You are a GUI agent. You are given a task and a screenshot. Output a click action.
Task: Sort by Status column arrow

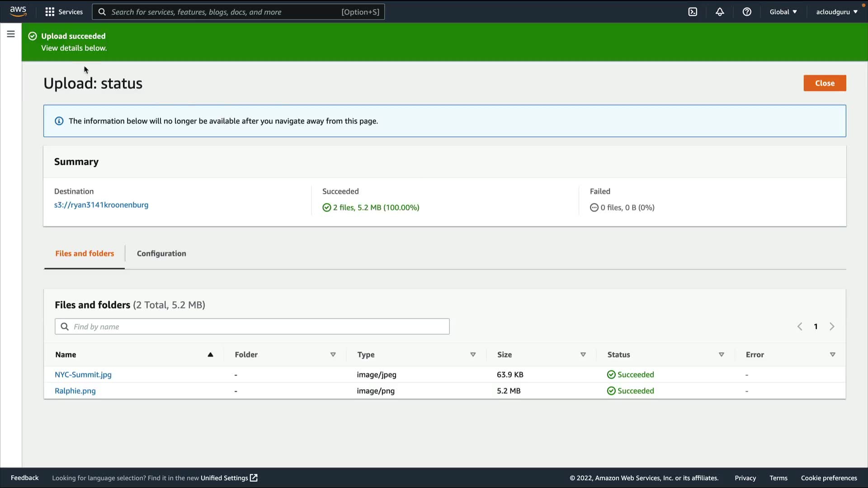[722, 355]
